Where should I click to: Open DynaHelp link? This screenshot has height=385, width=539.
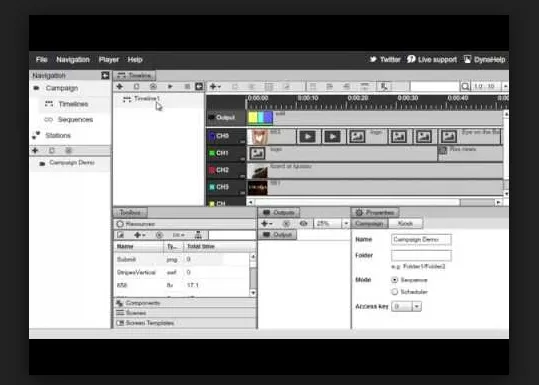(485, 59)
